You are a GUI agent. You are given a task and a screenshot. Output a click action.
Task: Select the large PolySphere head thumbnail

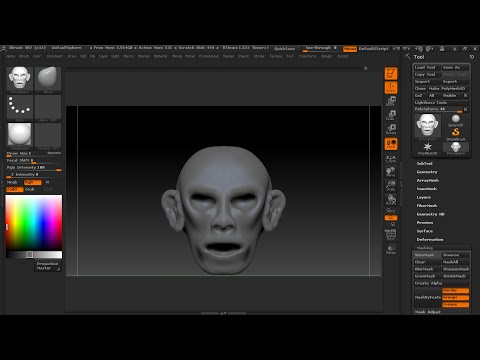[427, 126]
